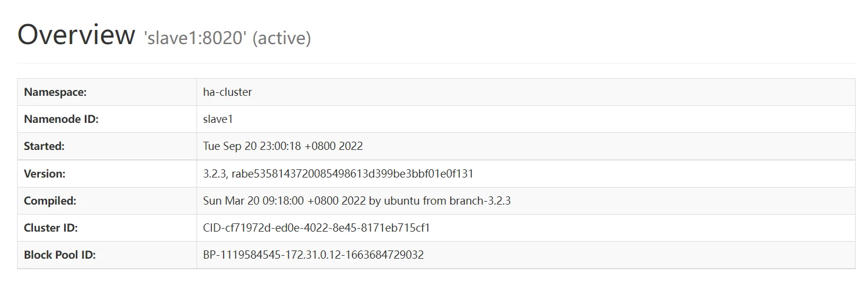Select the slave1 Namenode ID value

[x=218, y=119]
